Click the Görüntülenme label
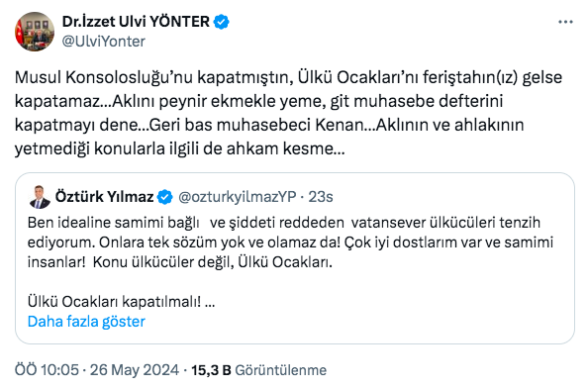 (x=280, y=370)
